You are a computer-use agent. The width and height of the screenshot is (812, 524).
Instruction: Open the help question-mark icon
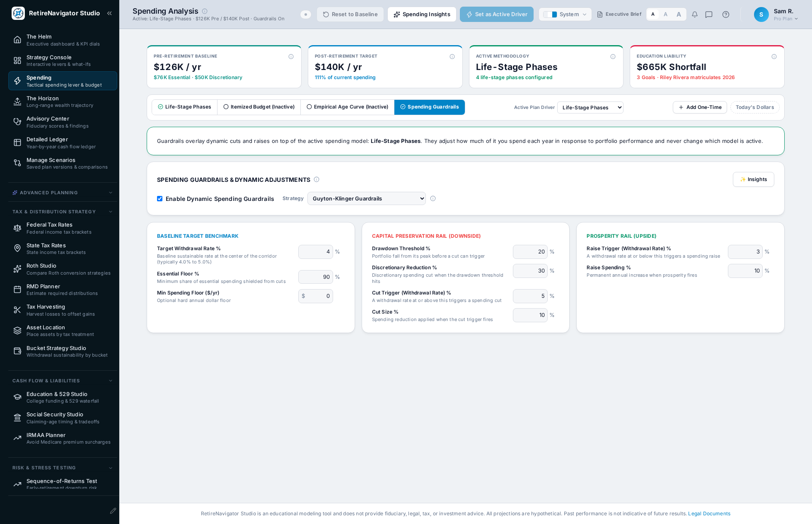click(726, 14)
